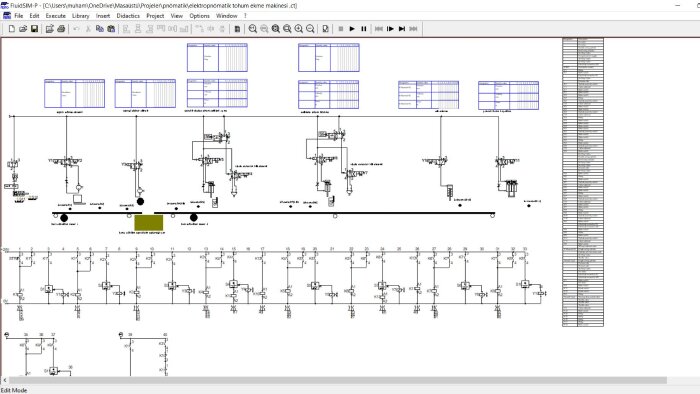Screen dimensions: 700x394
Task: Click the Standard Size zoom icon
Action: [253, 29]
